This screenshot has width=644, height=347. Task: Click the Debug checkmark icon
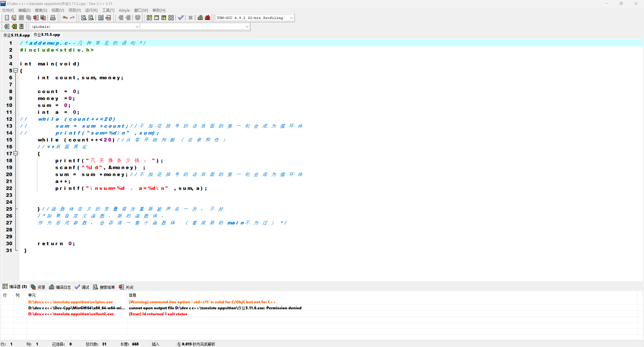coord(181,18)
